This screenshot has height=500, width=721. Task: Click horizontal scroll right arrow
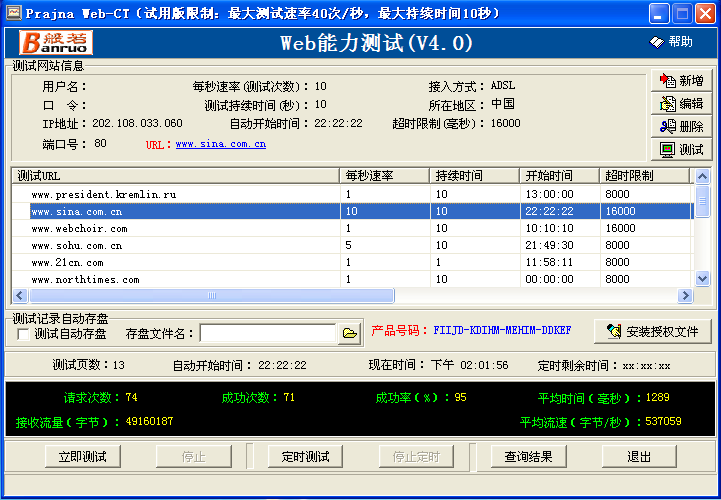coord(685,295)
